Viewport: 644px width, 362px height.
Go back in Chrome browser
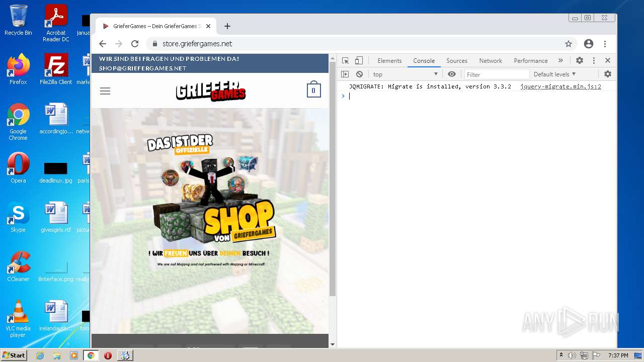point(103,44)
